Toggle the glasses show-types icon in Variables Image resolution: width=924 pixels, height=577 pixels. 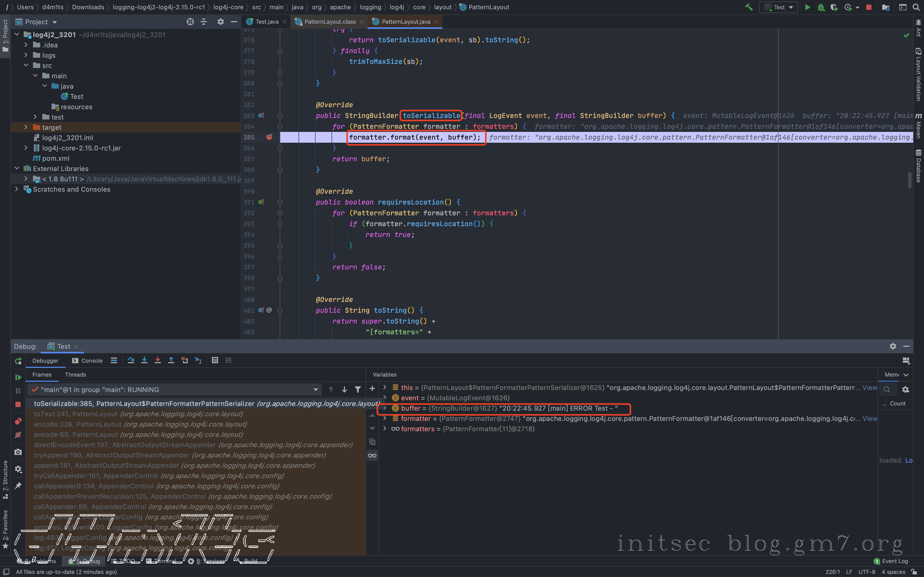[372, 456]
